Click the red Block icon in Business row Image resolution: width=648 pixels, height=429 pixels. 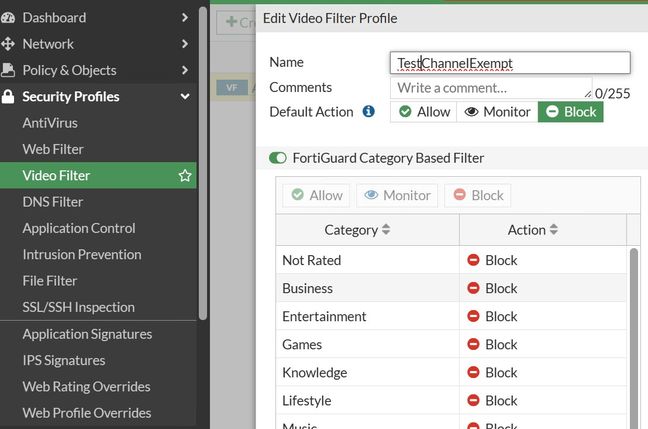pyautogui.click(x=473, y=288)
